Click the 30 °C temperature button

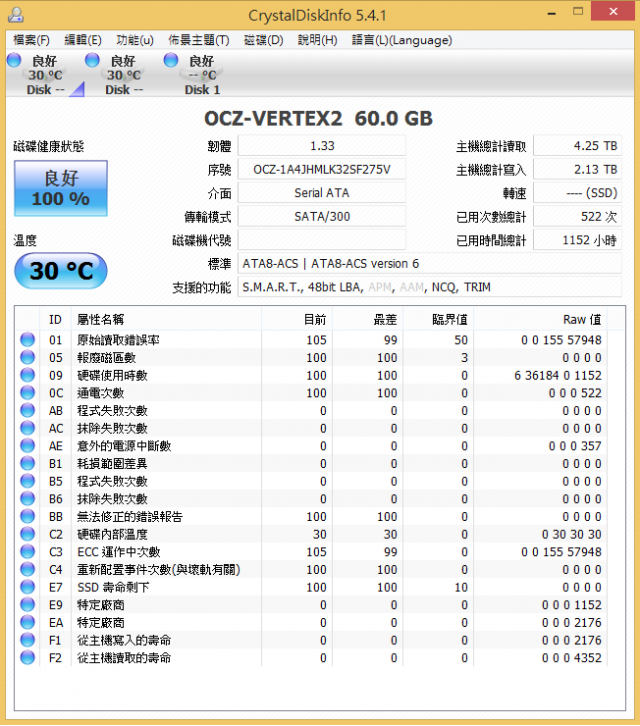pos(61,271)
